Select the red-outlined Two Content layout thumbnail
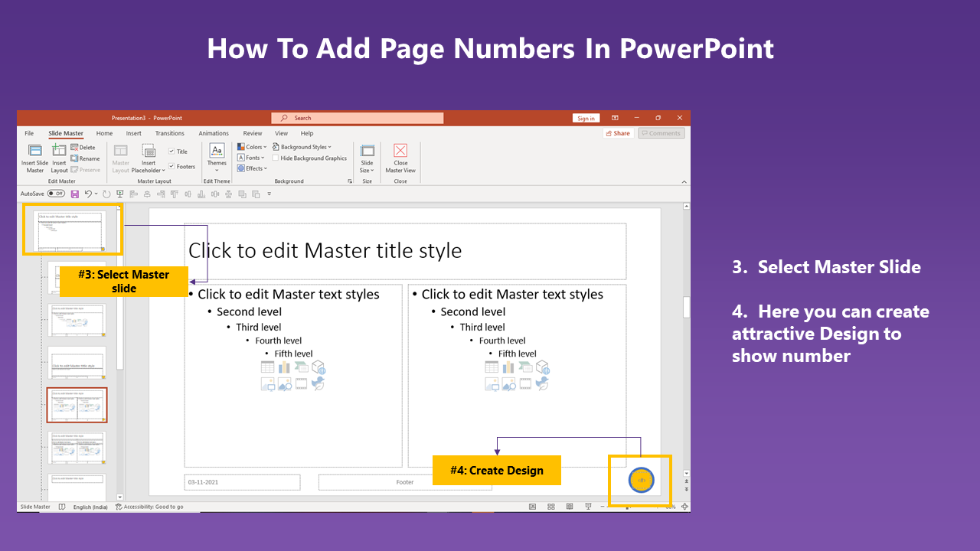Viewport: 980px width, 551px height. point(77,405)
